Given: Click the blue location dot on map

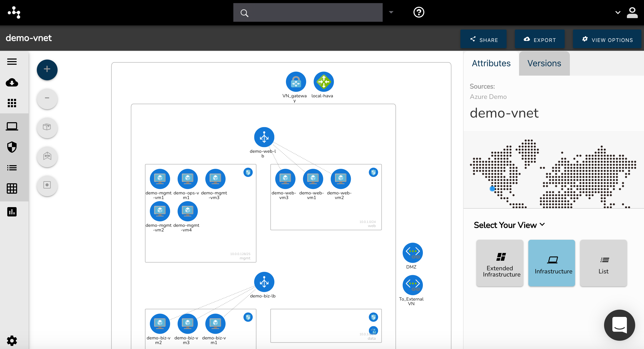Looking at the screenshot, I should 492,189.
